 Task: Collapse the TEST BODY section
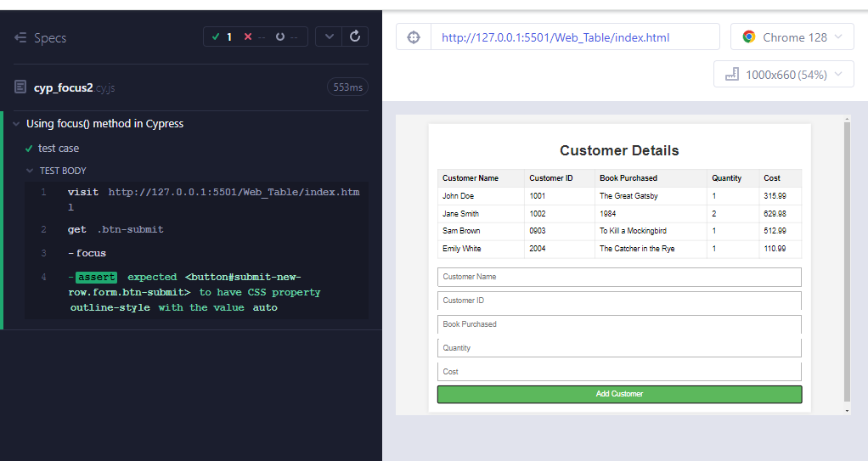coord(30,171)
